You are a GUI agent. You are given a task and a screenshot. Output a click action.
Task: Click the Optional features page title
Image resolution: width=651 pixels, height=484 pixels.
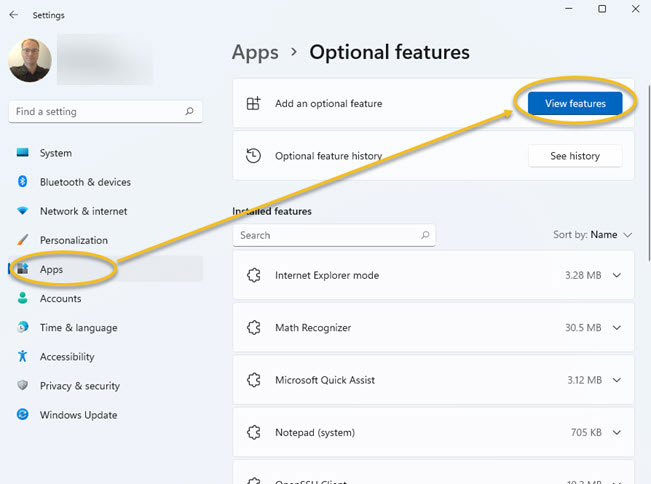click(389, 53)
